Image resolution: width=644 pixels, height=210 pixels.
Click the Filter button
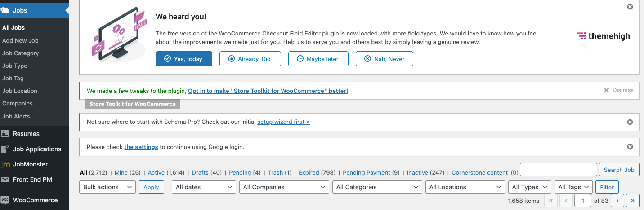click(x=607, y=187)
